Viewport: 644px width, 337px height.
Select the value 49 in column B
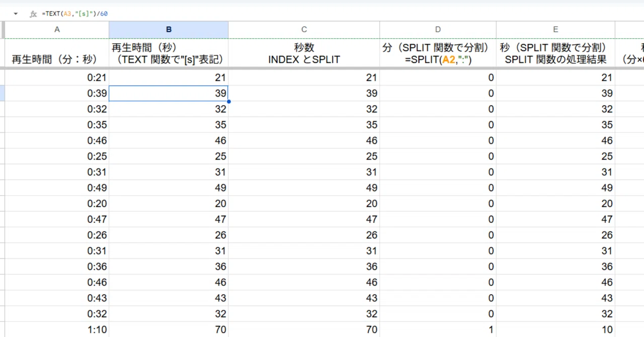click(x=169, y=188)
